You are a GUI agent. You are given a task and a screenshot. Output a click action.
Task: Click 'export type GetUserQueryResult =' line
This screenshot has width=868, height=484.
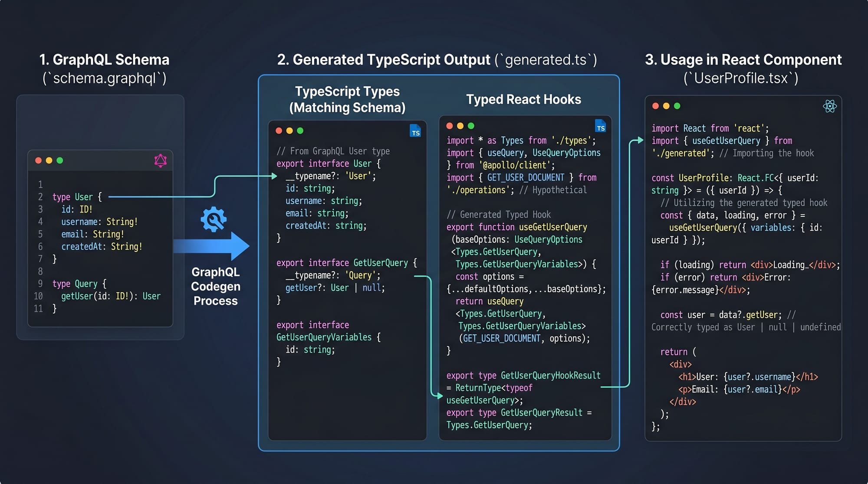tap(519, 413)
